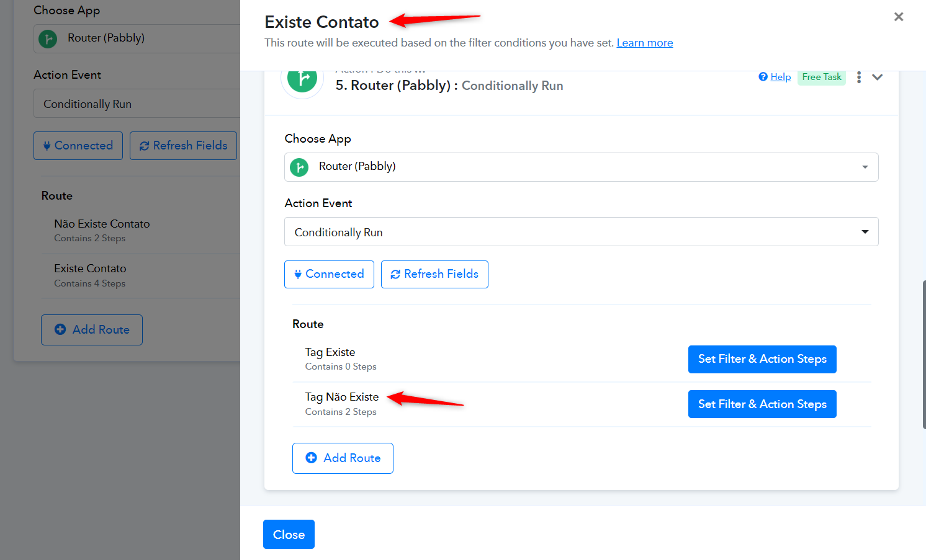Viewport: 926px width, 560px height.
Task: Click the background Connected button
Action: pyautogui.click(x=78, y=146)
